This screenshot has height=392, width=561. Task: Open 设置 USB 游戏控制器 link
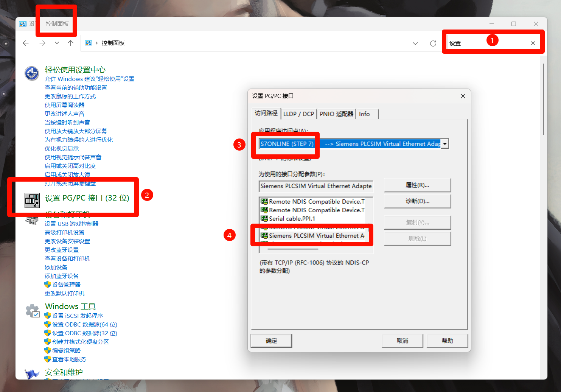[x=71, y=224]
